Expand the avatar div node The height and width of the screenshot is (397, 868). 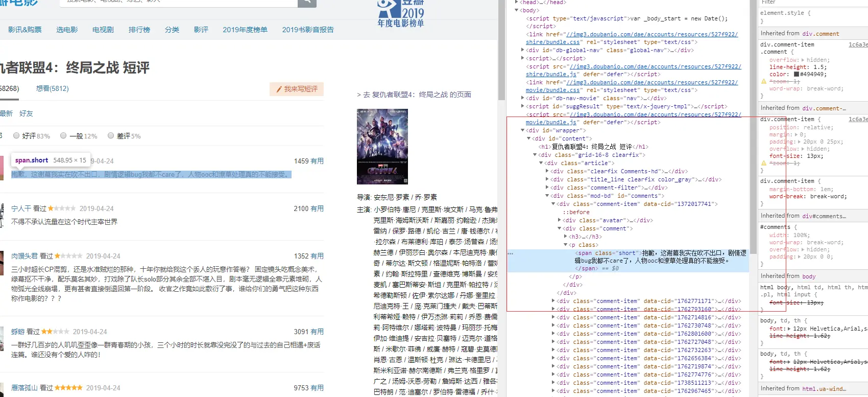559,220
